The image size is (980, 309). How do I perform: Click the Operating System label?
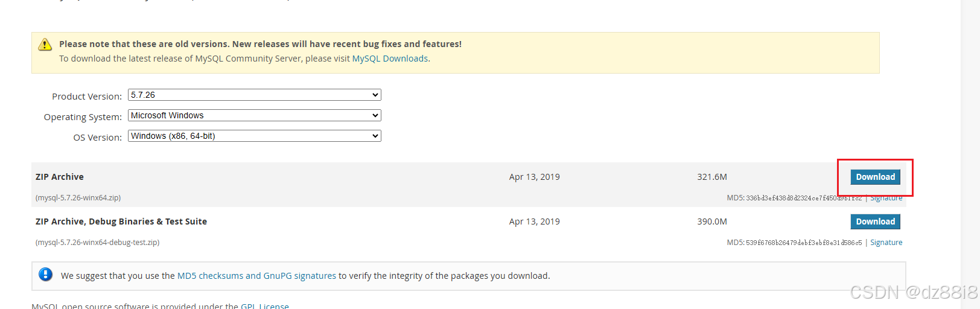[83, 117]
